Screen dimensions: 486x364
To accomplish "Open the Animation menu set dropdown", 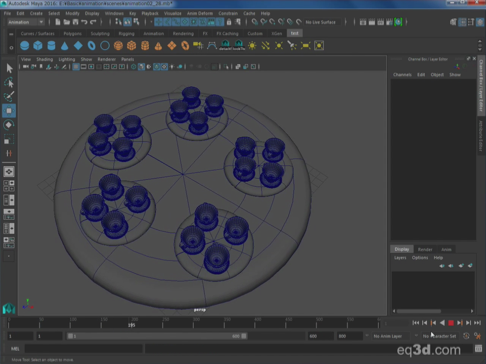I will [x=26, y=22].
